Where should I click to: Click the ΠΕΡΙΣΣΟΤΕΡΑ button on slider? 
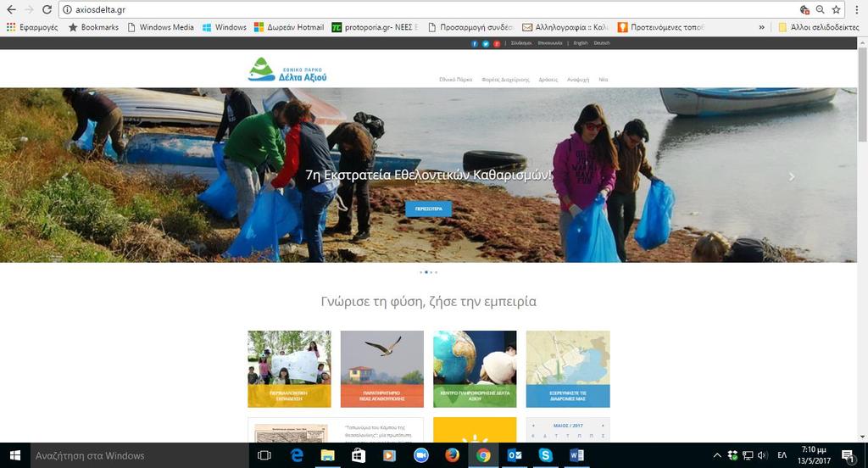[428, 209]
